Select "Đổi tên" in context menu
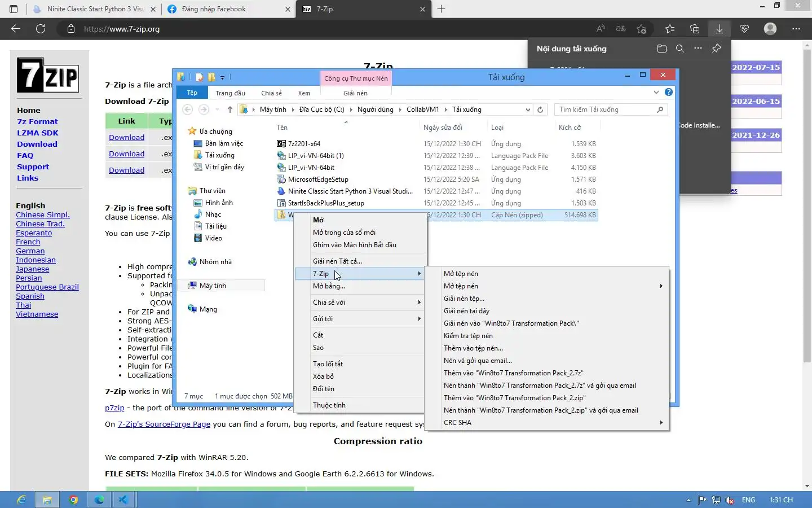 click(x=324, y=389)
